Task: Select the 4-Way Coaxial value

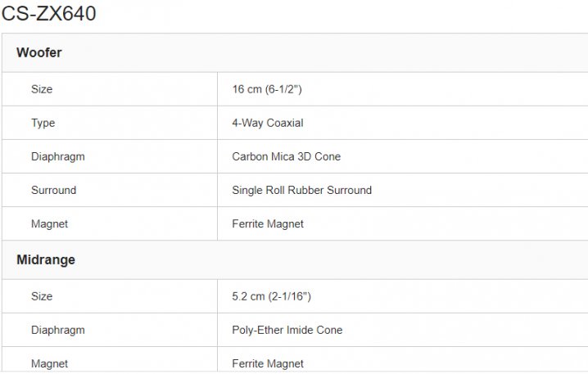Action: [268, 123]
